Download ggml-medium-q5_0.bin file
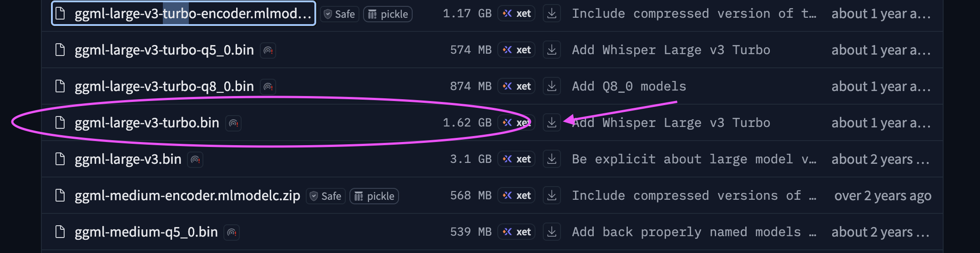The height and width of the screenshot is (253, 980). (x=551, y=232)
